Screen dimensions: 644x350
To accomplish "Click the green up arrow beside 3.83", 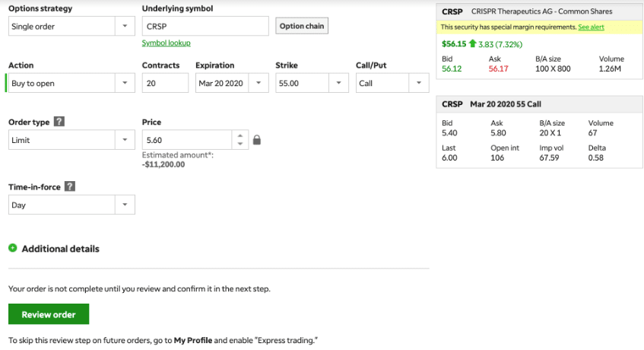I will pos(472,43).
